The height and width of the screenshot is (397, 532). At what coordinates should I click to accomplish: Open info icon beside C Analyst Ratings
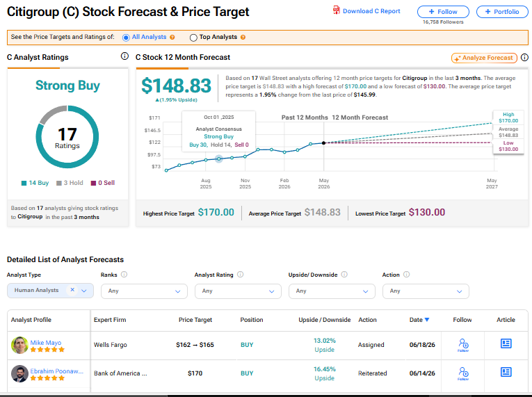(124, 56)
